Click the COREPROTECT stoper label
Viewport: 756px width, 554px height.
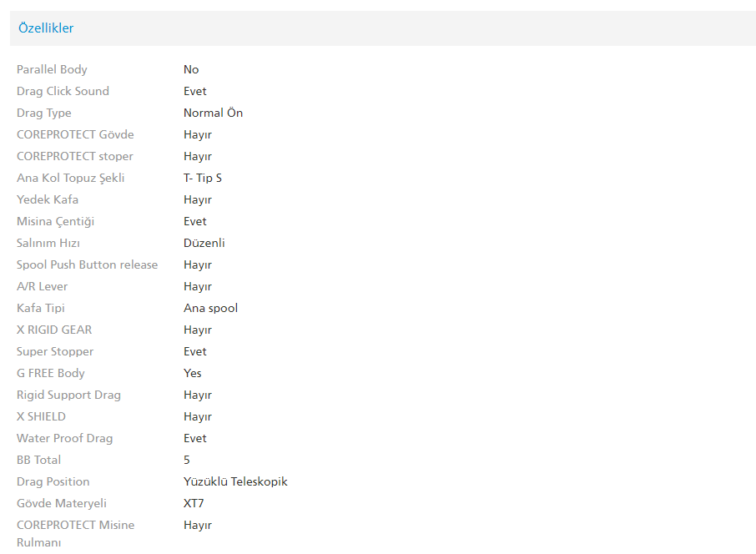[x=75, y=156]
